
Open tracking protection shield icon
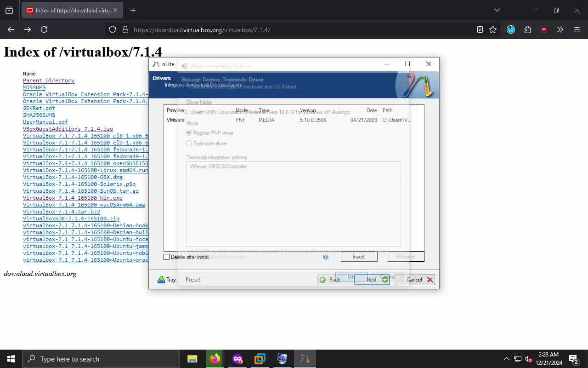(x=113, y=29)
